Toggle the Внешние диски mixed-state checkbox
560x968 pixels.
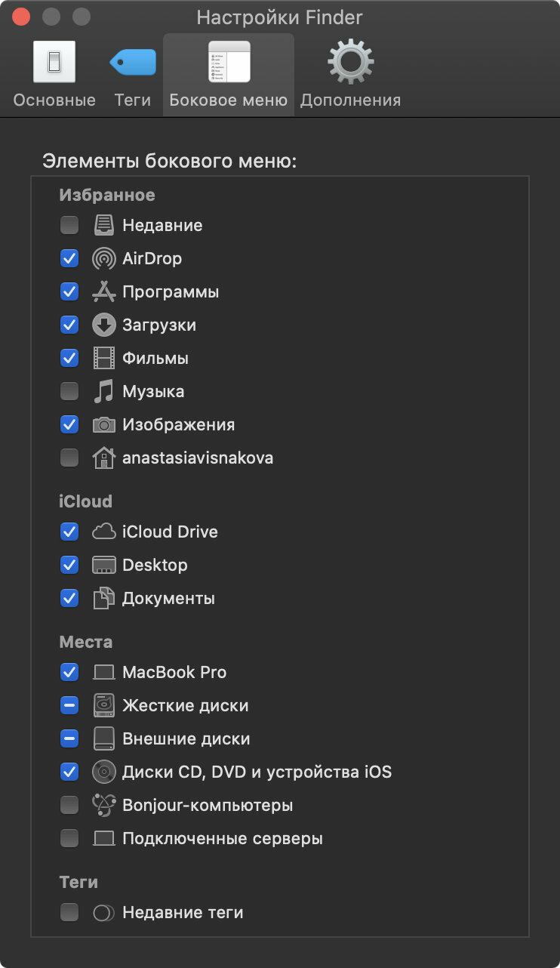click(69, 738)
